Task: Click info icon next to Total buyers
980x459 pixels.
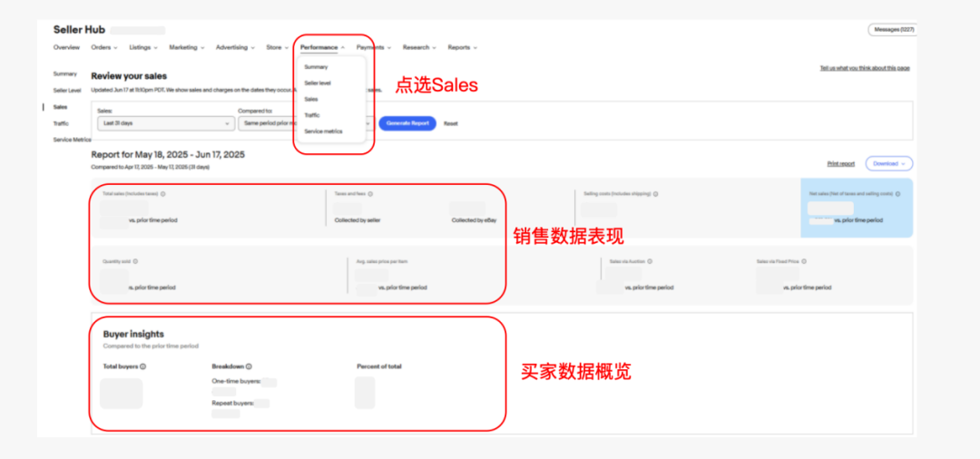Action: pos(143,366)
